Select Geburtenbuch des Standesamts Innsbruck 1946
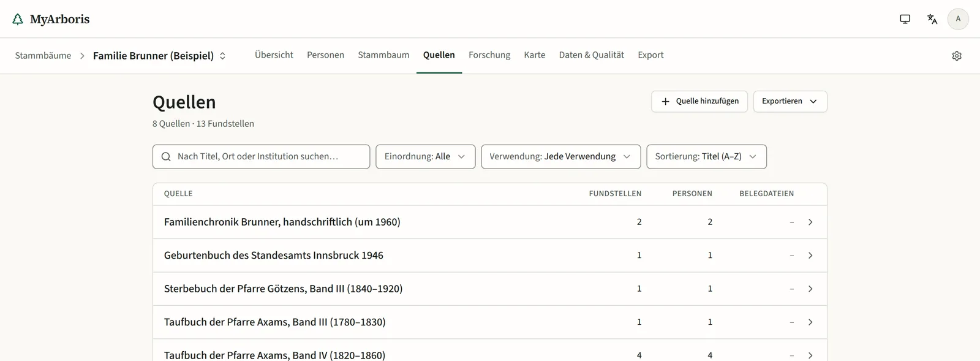Screen dimensions: 980x361 (x=490, y=256)
